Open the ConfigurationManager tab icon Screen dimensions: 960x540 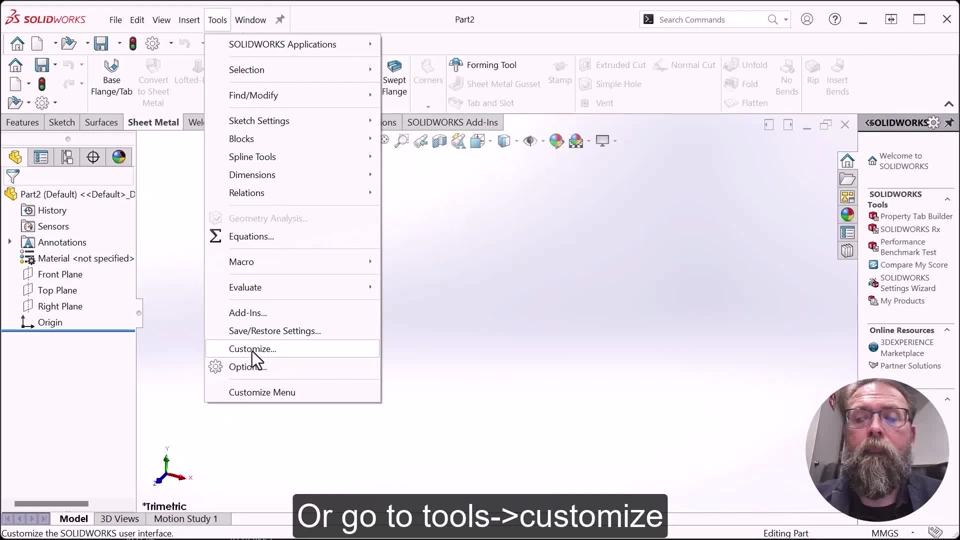pyautogui.click(x=67, y=157)
